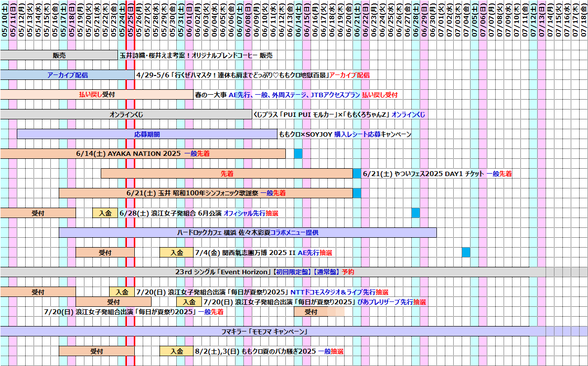Click 受付 bar in 関西氣志團万博 row

click(105, 253)
